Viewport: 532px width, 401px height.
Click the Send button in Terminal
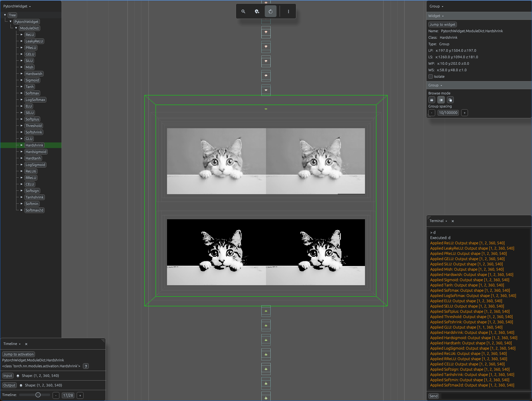[434, 396]
